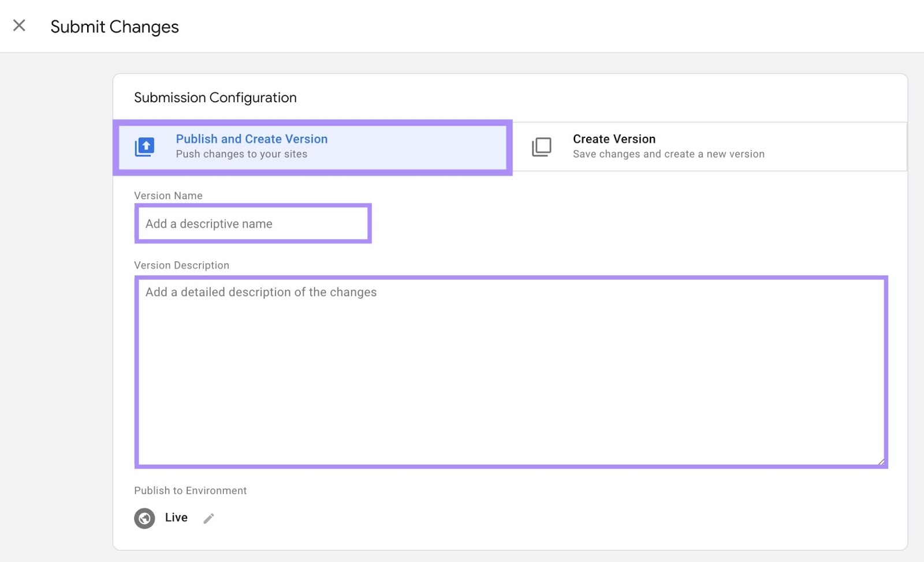Viewport: 924px width, 562px height.
Task: Click the "Add a descriptive name" placeholder text
Action: [208, 224]
